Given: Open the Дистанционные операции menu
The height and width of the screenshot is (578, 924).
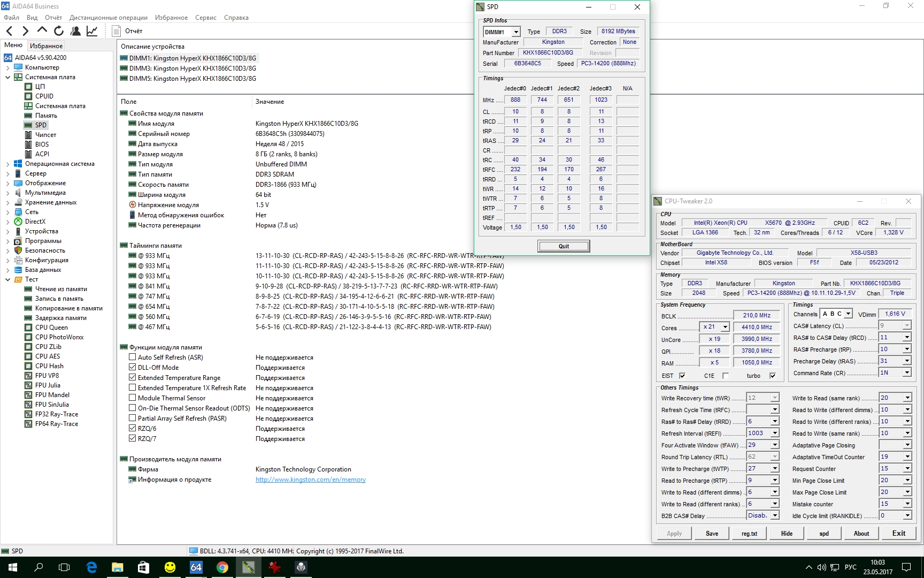Looking at the screenshot, I should tap(109, 18).
